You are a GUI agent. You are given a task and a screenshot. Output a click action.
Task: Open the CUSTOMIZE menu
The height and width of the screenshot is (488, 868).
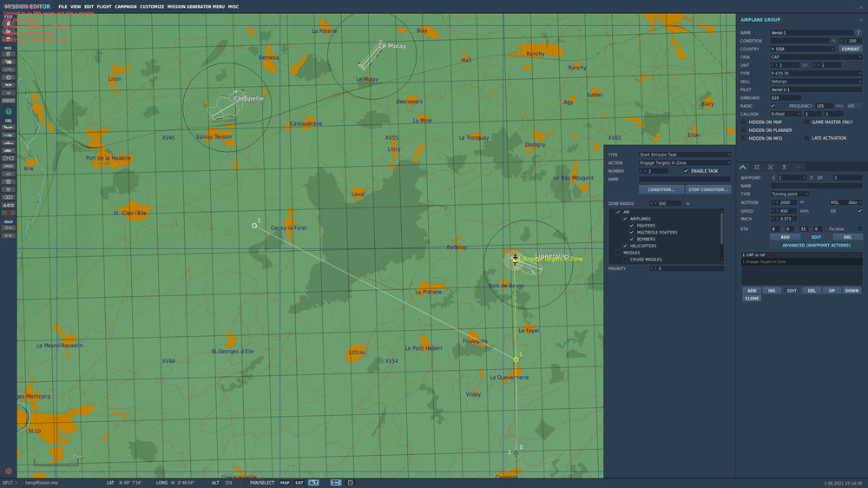pos(152,7)
